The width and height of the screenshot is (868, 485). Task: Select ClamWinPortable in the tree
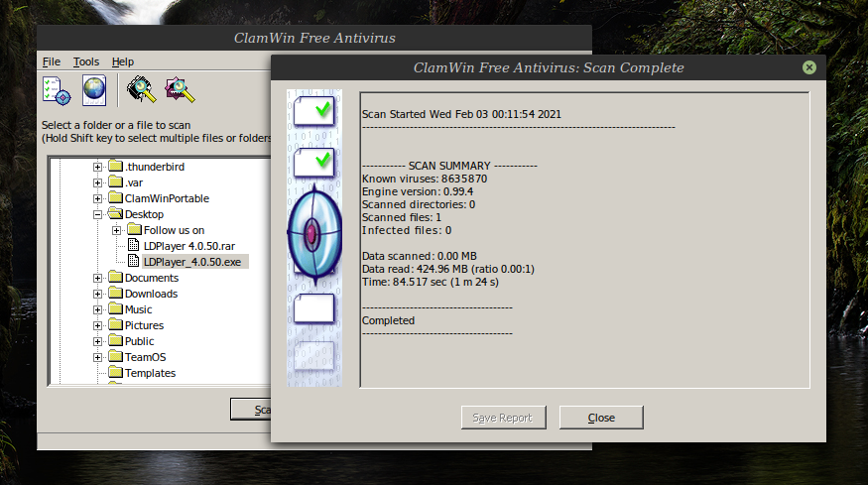(167, 198)
